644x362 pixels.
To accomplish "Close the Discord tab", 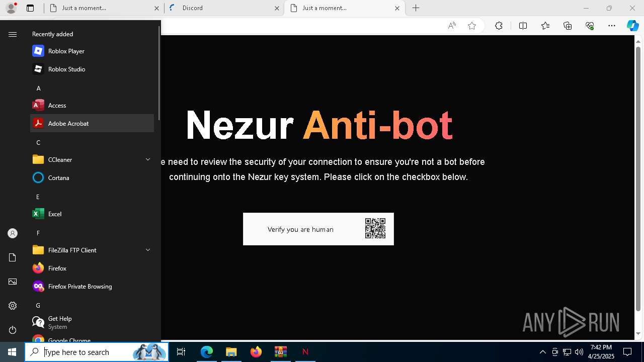I will 276,8.
